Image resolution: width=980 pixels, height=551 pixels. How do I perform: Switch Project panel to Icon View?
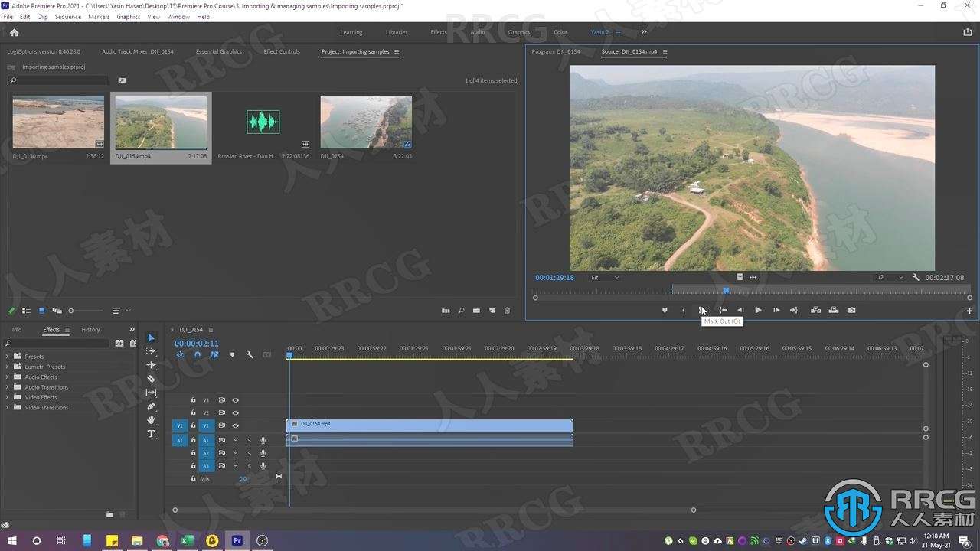[x=41, y=311]
